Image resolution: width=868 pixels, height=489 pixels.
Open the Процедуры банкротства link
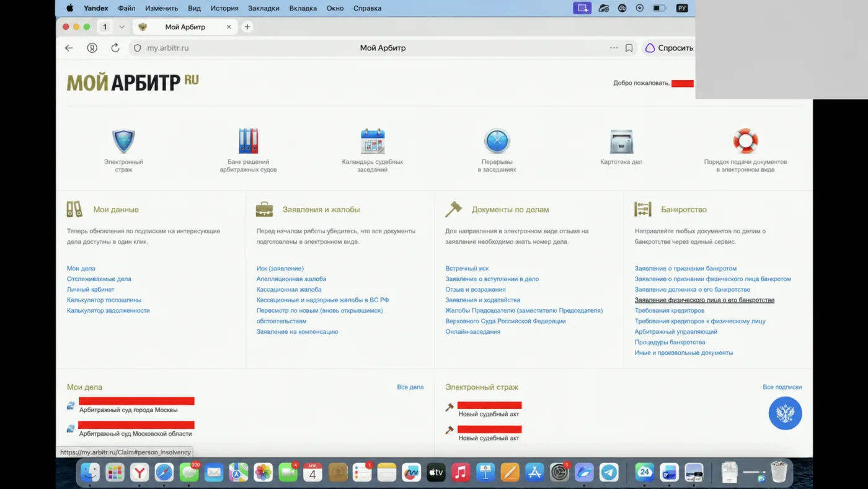click(x=670, y=343)
